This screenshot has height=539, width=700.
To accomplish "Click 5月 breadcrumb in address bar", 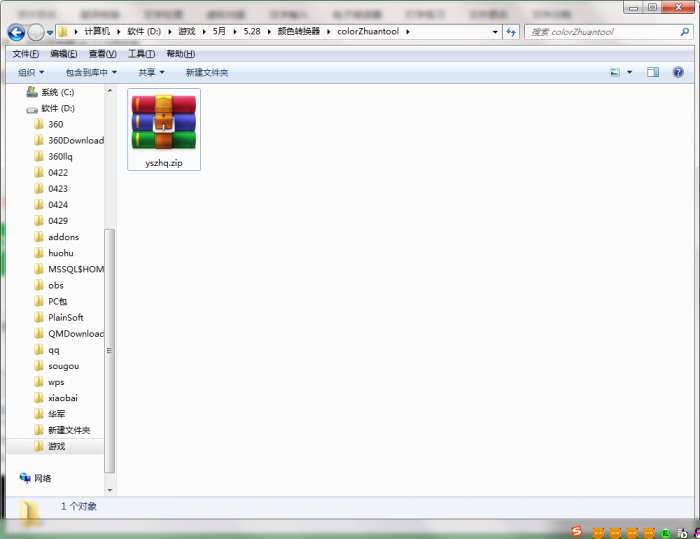I will (219, 31).
